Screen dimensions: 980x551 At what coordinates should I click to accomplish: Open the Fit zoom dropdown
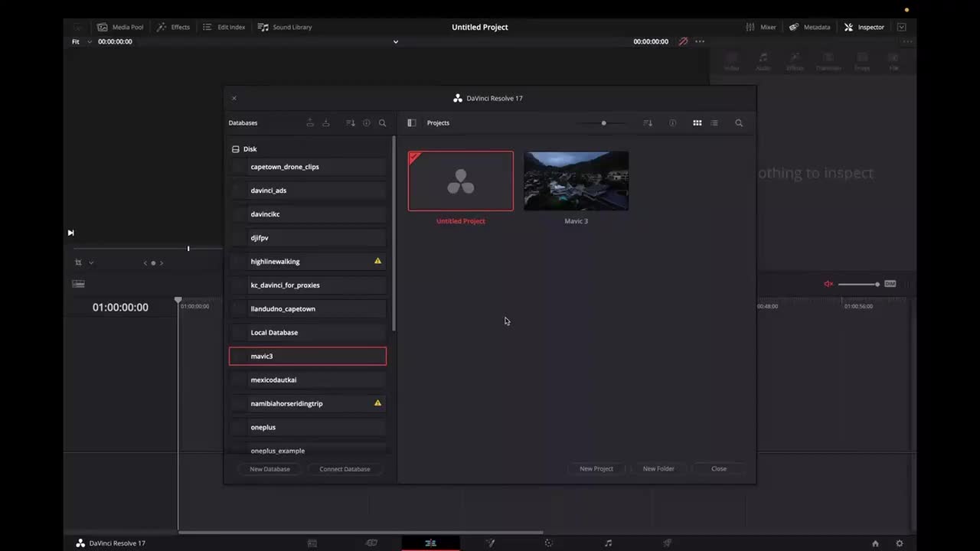click(x=80, y=41)
